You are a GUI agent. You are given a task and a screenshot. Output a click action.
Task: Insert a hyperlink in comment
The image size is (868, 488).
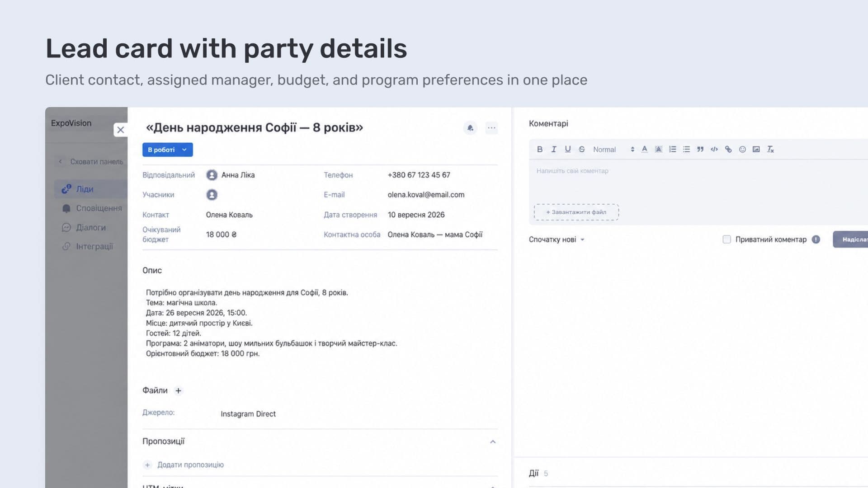point(728,149)
